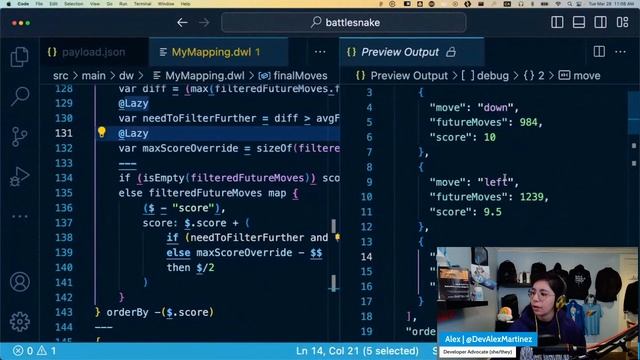Click the highlighted @Lazy on line 131
Screen dimensions: 640x360
(133, 133)
